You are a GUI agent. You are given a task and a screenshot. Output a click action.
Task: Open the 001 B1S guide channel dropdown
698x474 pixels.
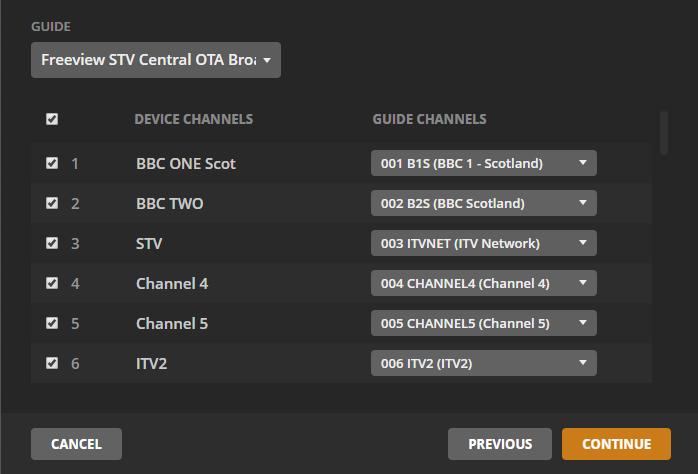[x=484, y=163]
